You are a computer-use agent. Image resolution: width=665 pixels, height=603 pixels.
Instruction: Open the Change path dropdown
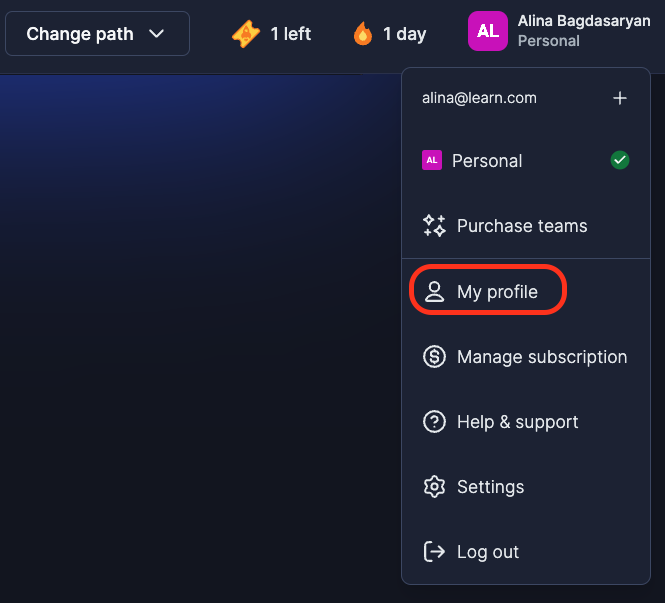coord(97,34)
